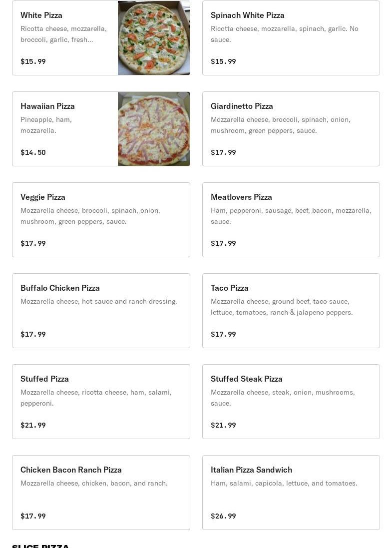Pick the Stuffed Pizza menu card
This screenshot has width=392, height=548.
[x=101, y=402]
